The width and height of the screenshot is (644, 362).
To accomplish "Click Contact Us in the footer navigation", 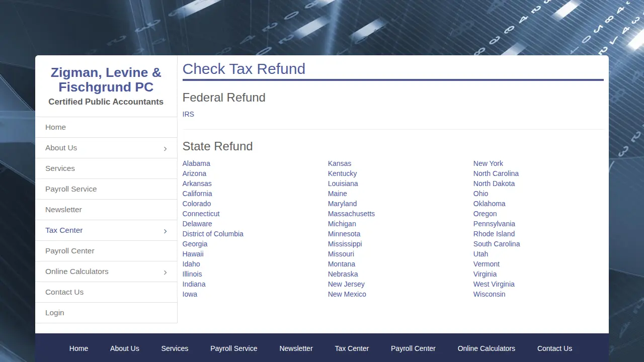I will coord(554,348).
